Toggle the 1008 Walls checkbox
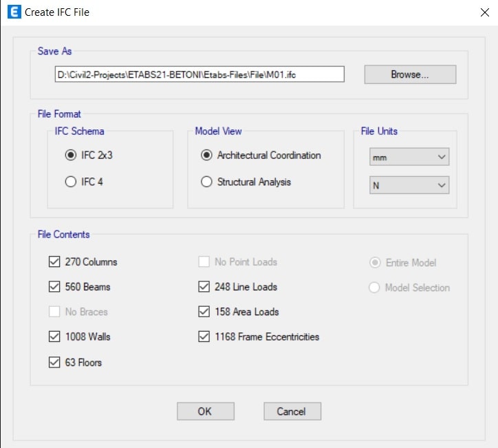 point(55,337)
